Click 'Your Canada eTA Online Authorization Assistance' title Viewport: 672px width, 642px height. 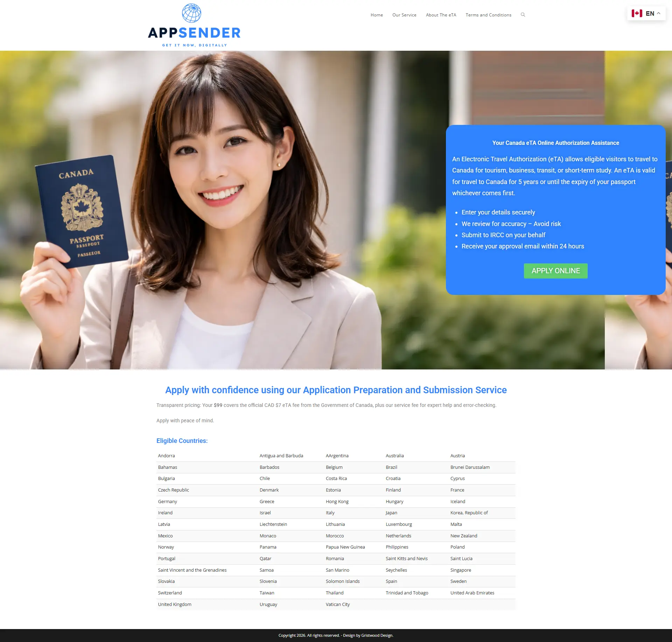pyautogui.click(x=555, y=143)
